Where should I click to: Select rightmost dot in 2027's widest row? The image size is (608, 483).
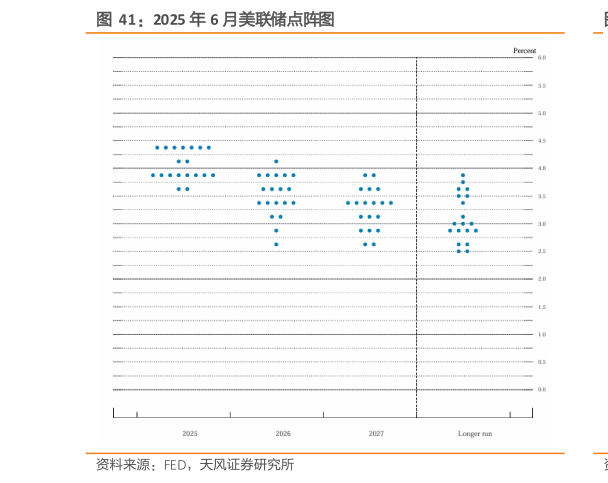391,203
